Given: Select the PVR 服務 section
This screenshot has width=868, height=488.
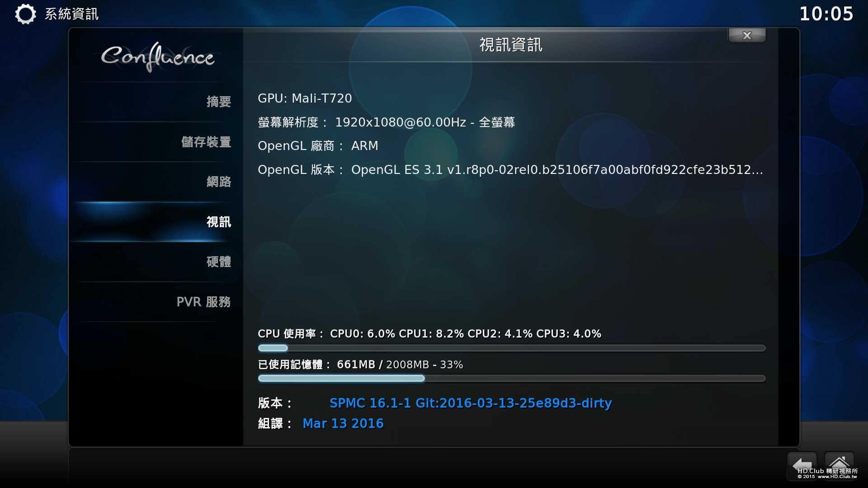Looking at the screenshot, I should point(203,302).
